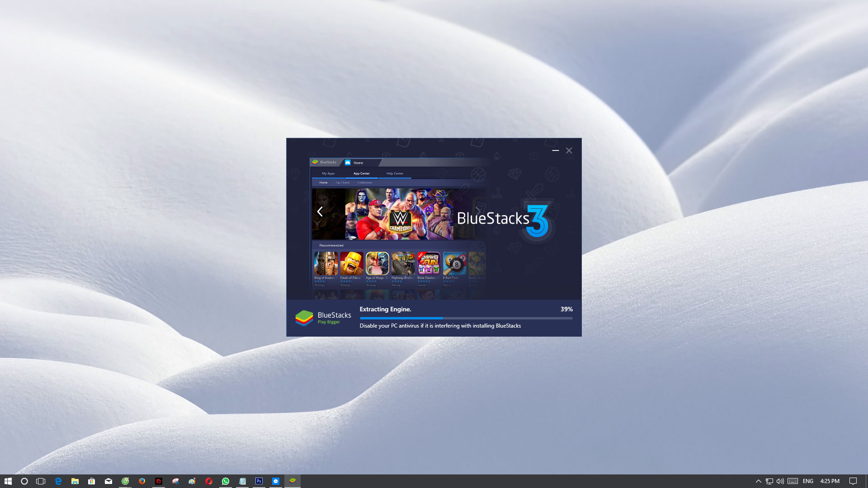Open the Action Center notifications

[853, 481]
